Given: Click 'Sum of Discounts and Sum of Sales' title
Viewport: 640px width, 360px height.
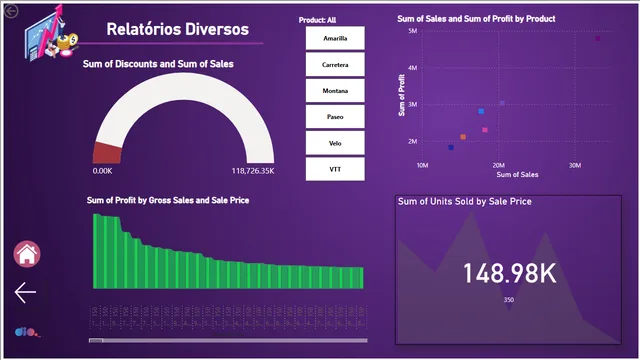Looking at the screenshot, I should (158, 64).
